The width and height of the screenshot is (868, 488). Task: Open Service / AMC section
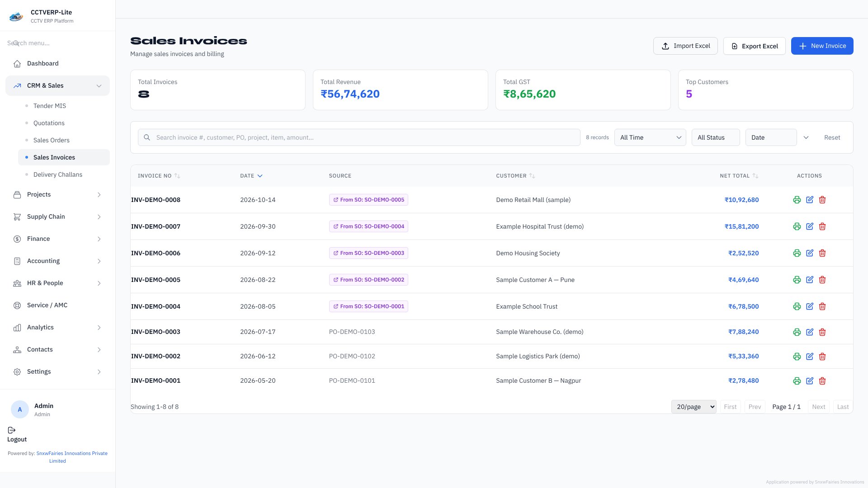tap(57, 305)
